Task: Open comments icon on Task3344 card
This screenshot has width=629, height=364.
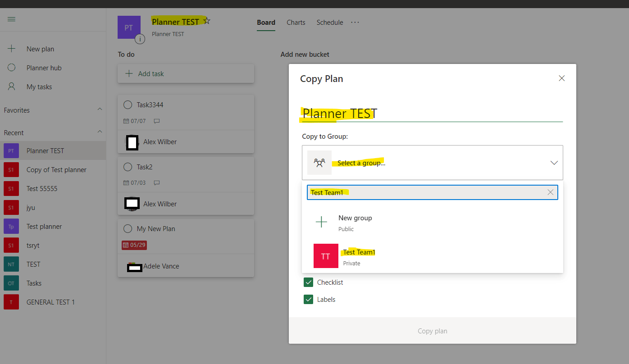Action: (157, 121)
